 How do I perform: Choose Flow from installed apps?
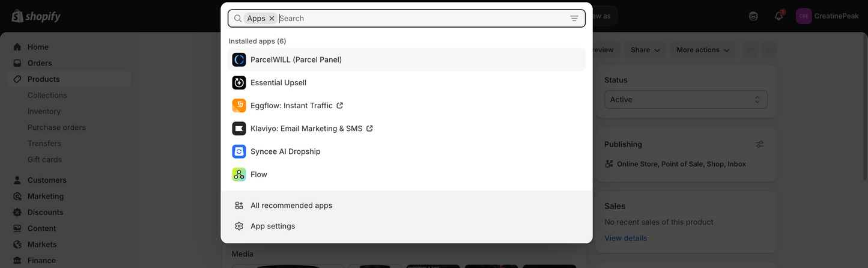point(407,174)
